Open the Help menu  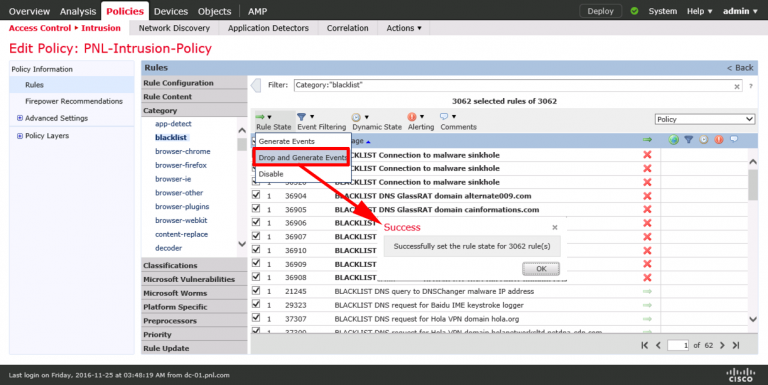click(699, 11)
